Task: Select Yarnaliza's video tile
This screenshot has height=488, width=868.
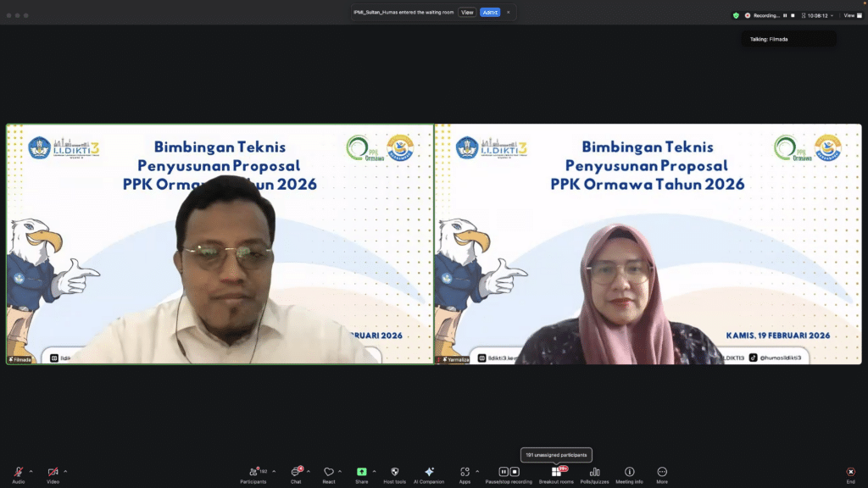Action: coord(648,245)
